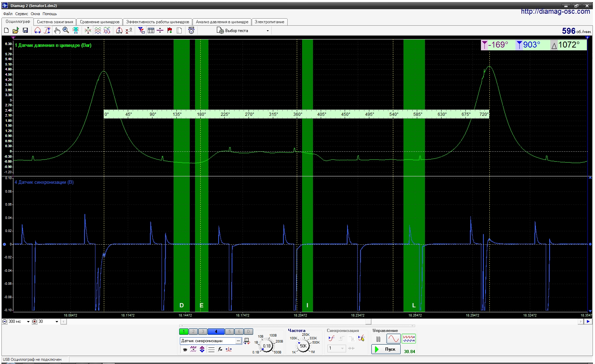Viewport: 595px width, 364px height.
Task: Open a file with the folder icon
Action: pos(15,31)
